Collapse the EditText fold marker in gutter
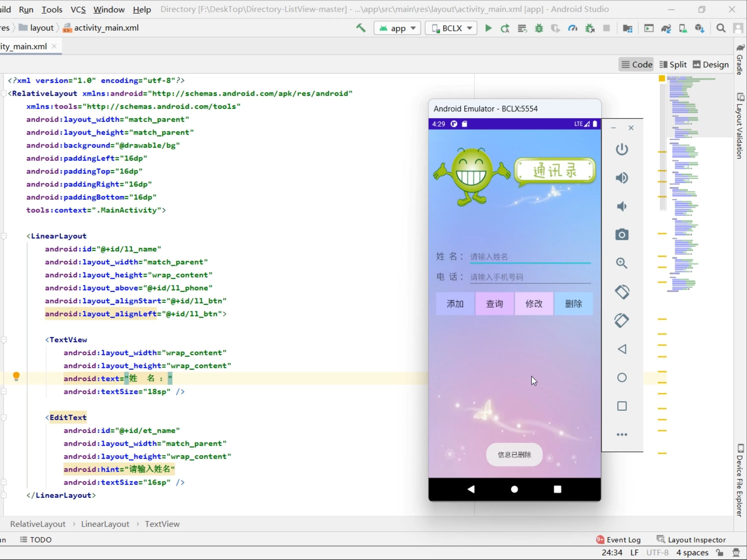The height and width of the screenshot is (560, 747). [4, 418]
